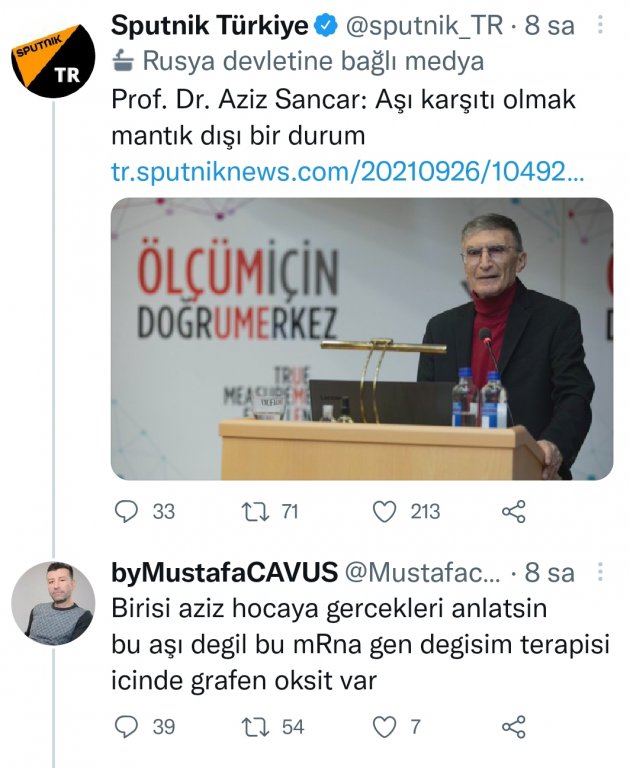View the Aziz Sancar podium photo
The width and height of the screenshot is (630, 768).
pyautogui.click(x=362, y=339)
